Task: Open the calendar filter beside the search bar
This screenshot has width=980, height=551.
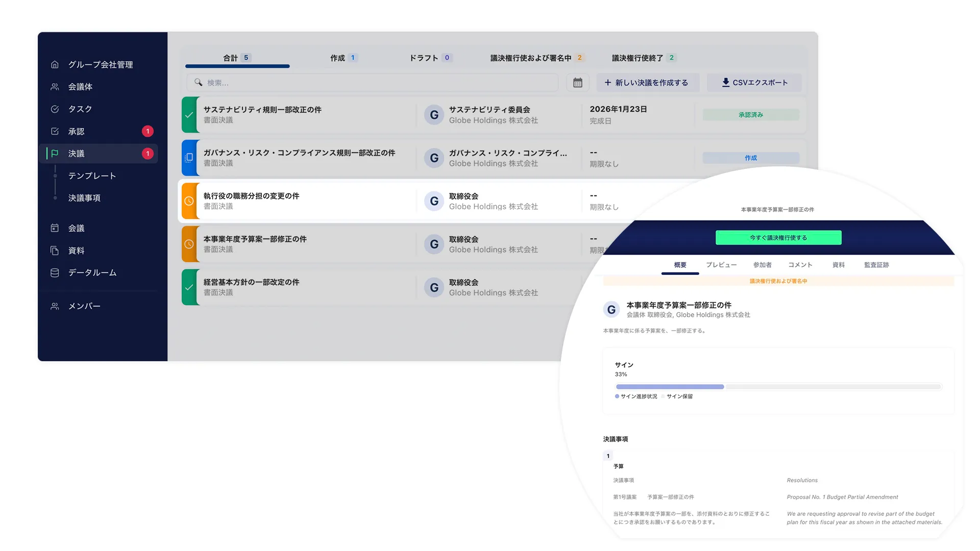Action: [x=577, y=82]
